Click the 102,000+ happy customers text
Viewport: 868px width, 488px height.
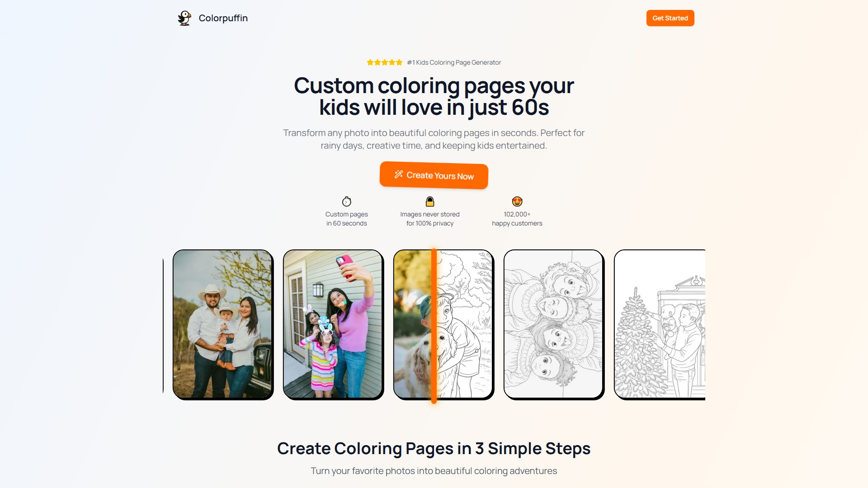pyautogui.click(x=517, y=219)
